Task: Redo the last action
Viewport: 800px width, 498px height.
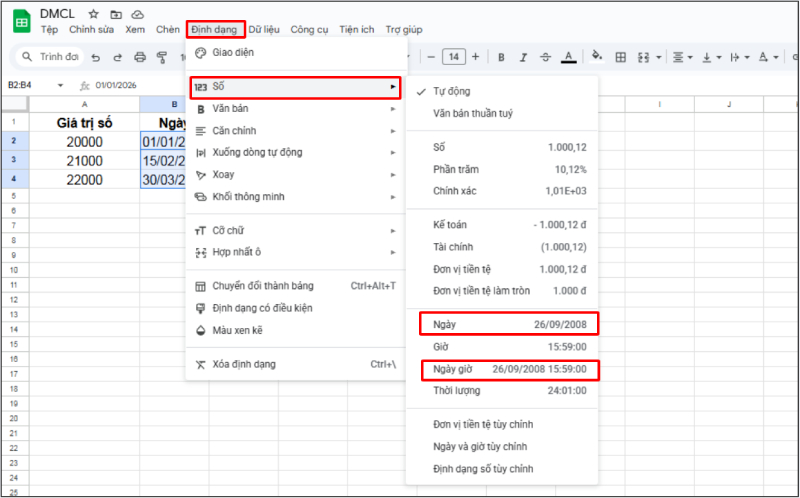Action: (x=117, y=57)
